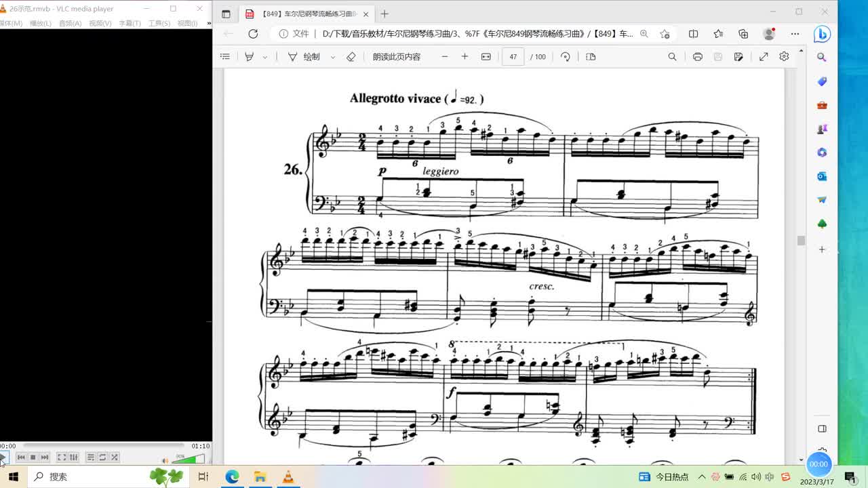Screen dimensions: 868x488
Task: Open 今日热点 news widget
Action: [664, 476]
